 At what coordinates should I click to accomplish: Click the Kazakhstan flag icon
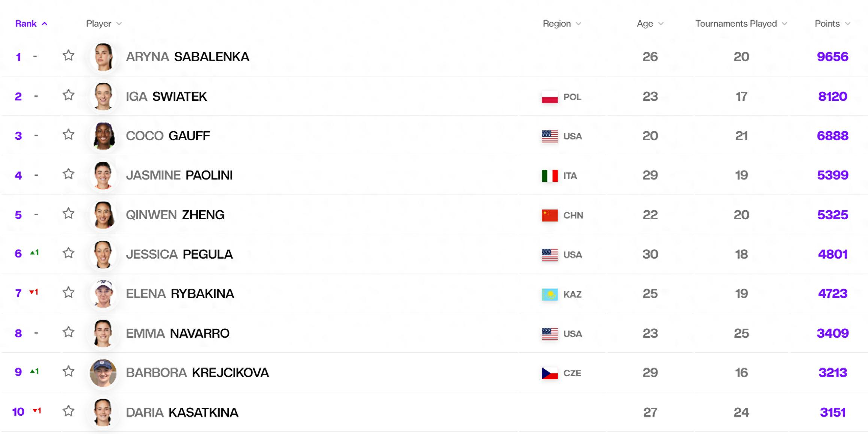coord(550,294)
